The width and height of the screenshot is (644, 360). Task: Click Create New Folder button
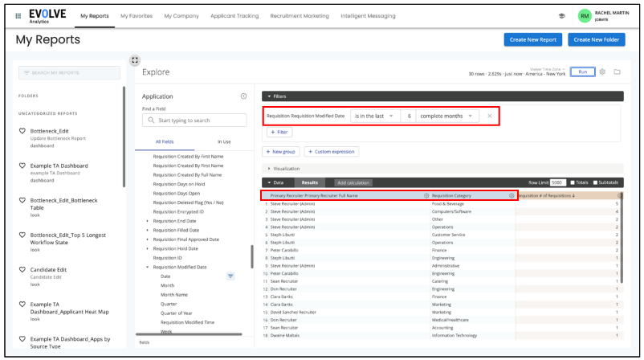tap(597, 40)
